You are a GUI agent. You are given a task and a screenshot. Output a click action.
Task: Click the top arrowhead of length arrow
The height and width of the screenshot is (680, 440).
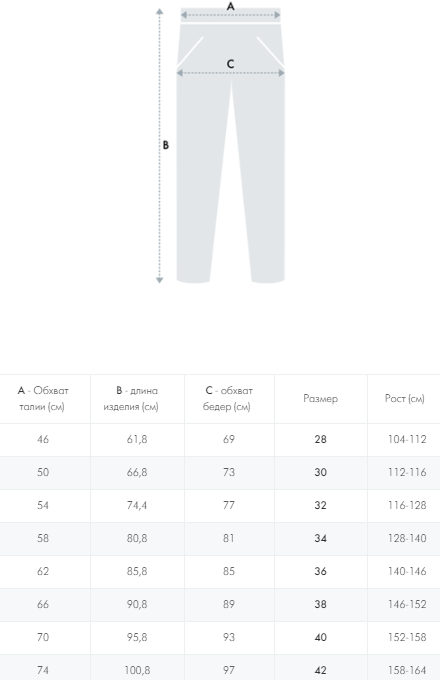pyautogui.click(x=160, y=11)
